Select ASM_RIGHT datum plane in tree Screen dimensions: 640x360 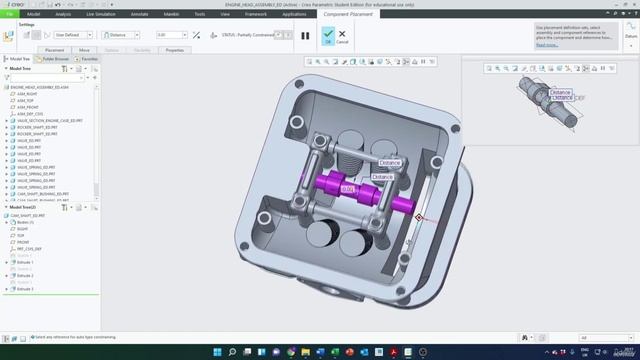pos(27,94)
